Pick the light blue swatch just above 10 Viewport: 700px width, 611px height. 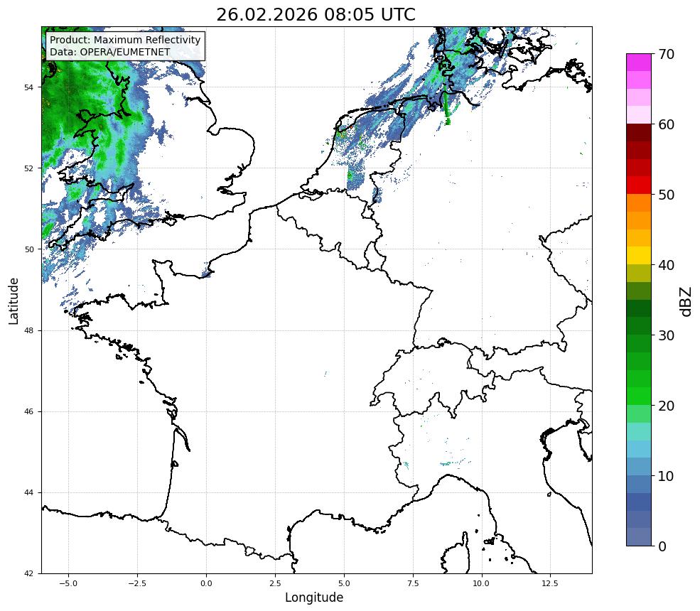[x=639, y=467]
